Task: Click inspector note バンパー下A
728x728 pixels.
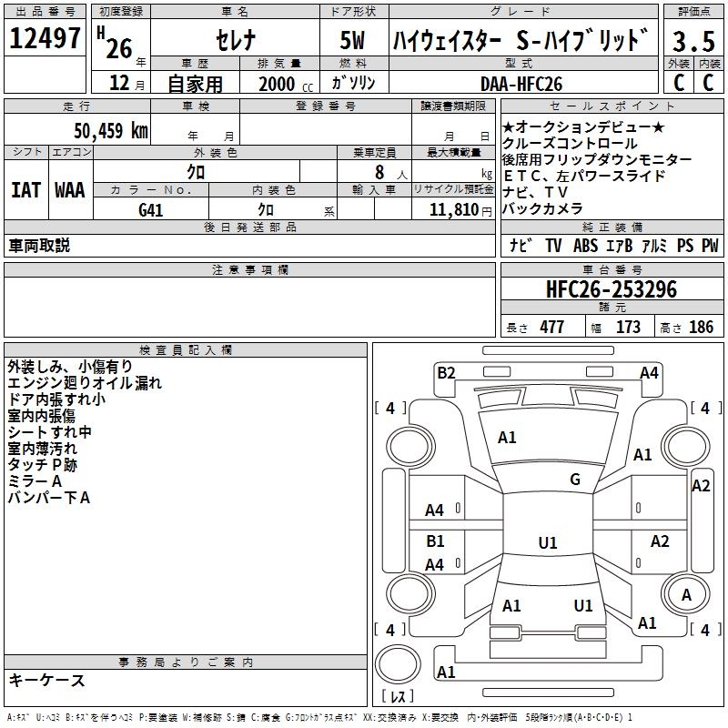Action: (x=49, y=498)
